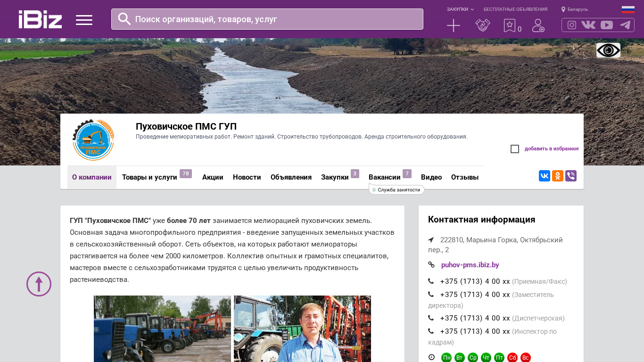Click the Беларусь location pin
Viewport: 644px width, 362px height.
pyautogui.click(x=563, y=9)
